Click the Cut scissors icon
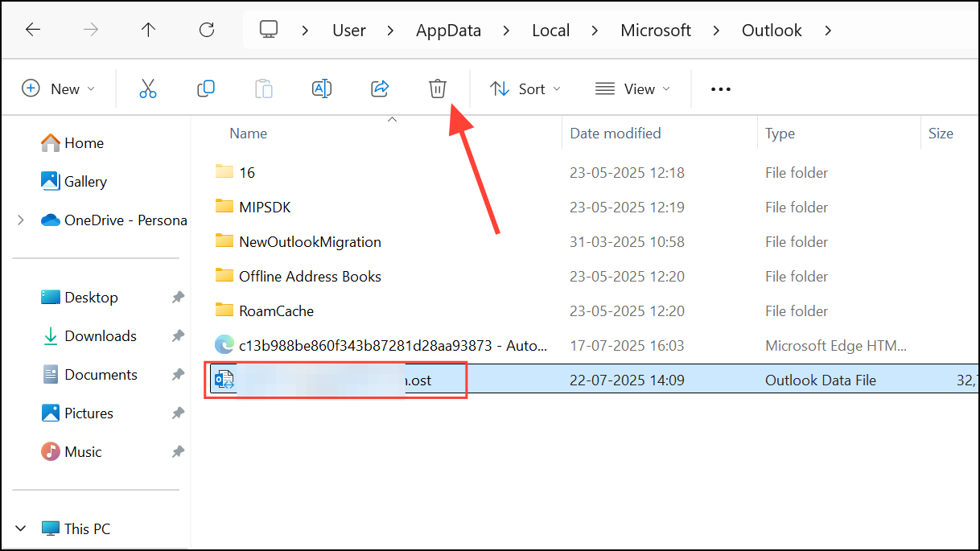The width and height of the screenshot is (980, 551). point(148,88)
